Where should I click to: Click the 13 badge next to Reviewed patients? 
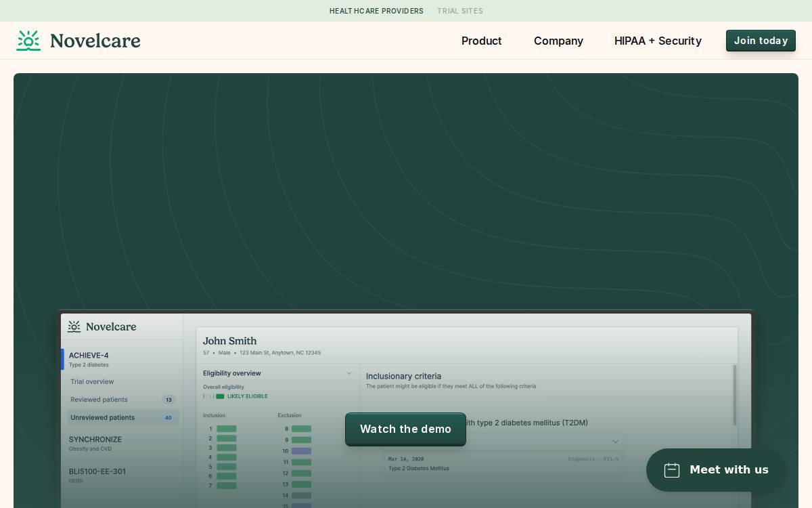point(168,400)
